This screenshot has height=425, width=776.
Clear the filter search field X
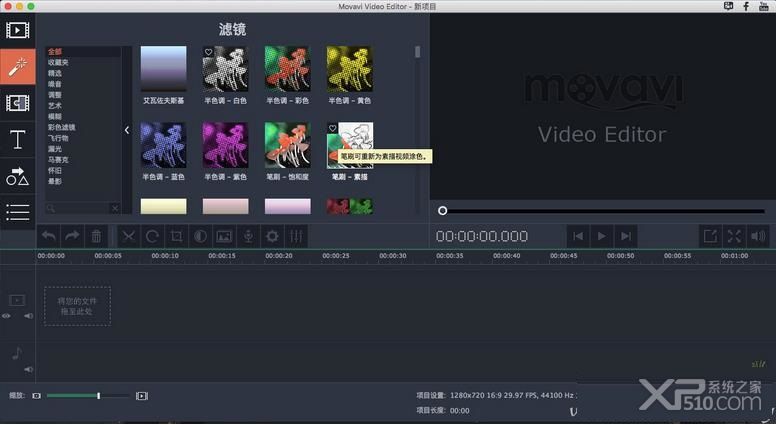pyautogui.click(x=115, y=208)
